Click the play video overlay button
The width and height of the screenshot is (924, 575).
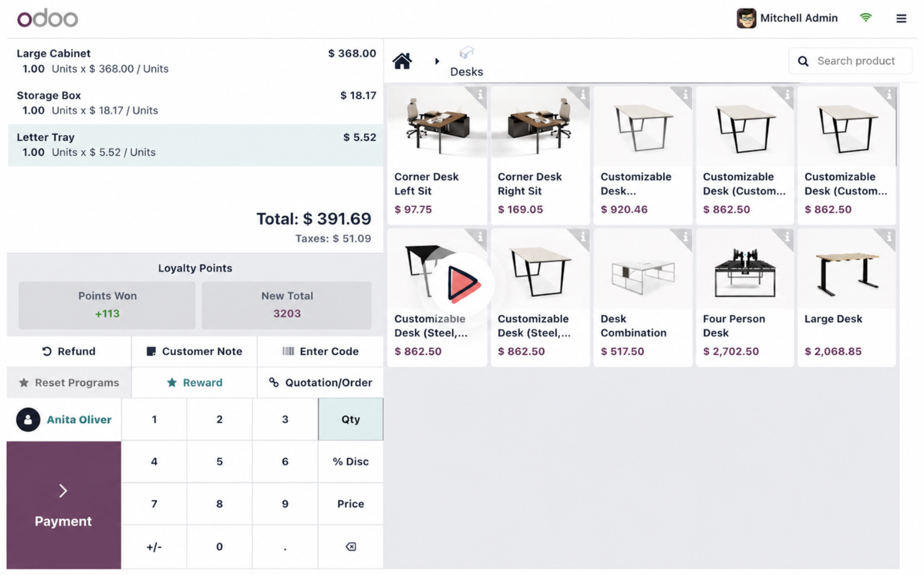(x=462, y=283)
